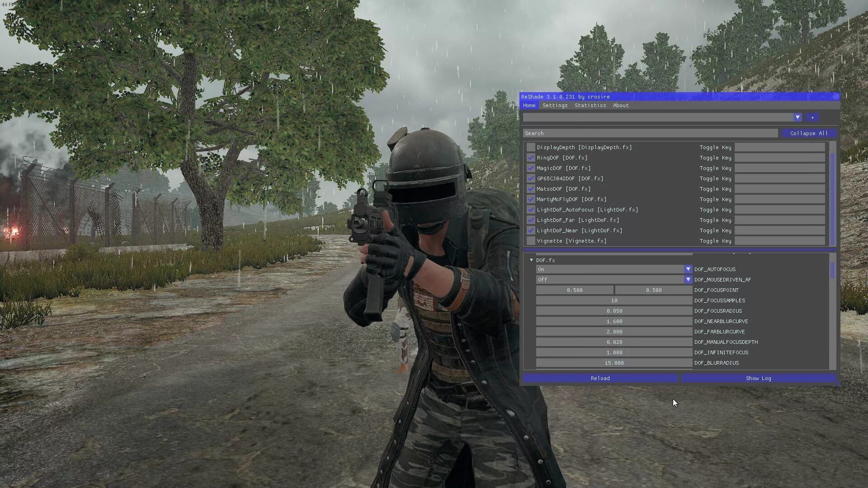The width and height of the screenshot is (868, 488).
Task: Click DOF_MOUSEDRIVEN_AF dropdown
Action: click(688, 279)
